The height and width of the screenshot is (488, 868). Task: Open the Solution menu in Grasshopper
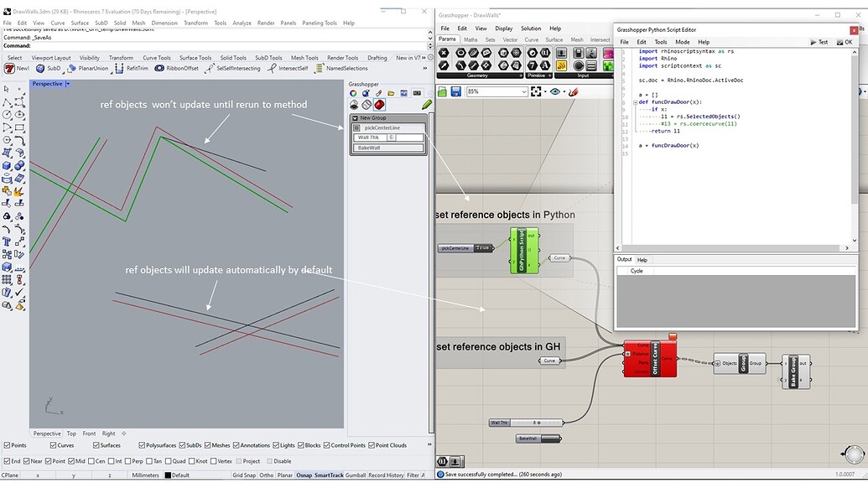pos(532,28)
